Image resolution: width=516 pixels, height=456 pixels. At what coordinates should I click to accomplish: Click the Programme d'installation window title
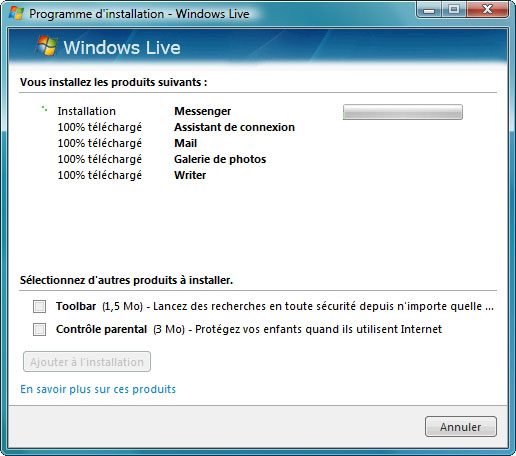click(139, 14)
